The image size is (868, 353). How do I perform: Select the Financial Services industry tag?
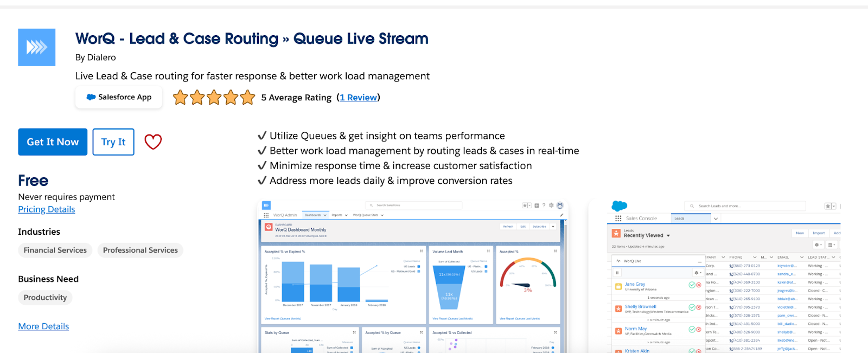coord(55,251)
